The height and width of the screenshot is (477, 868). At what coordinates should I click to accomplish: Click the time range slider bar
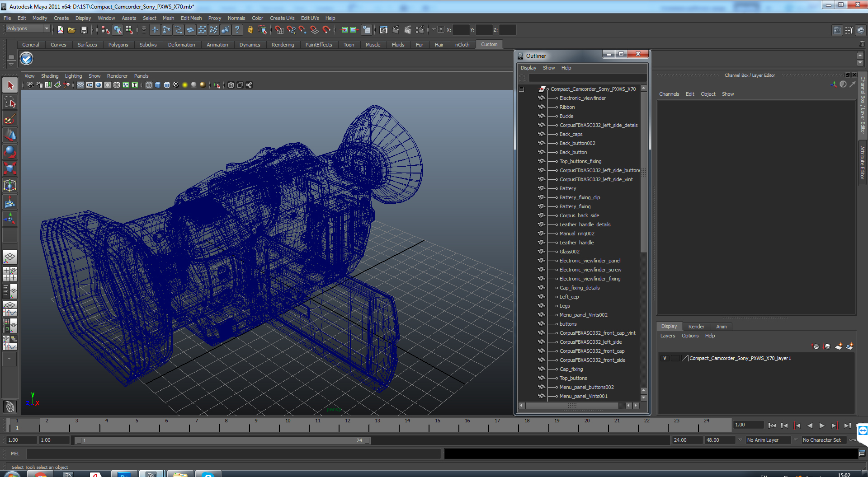[222, 440]
